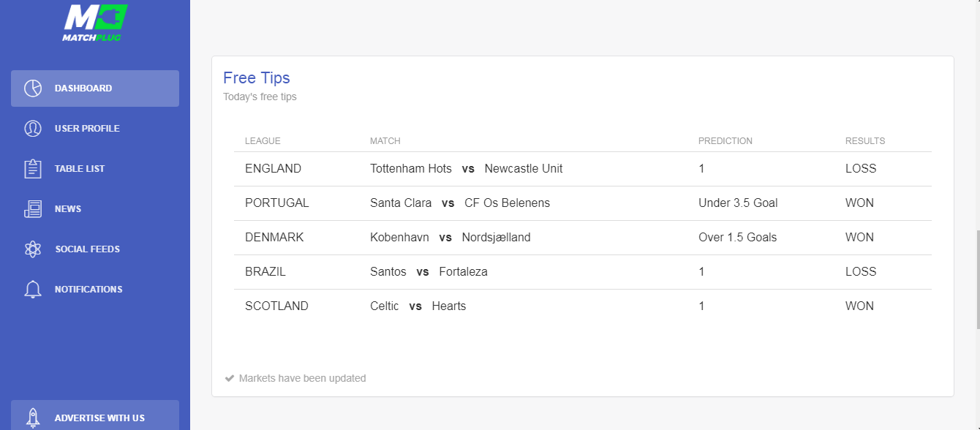This screenshot has height=430, width=980.
Task: Click the Advertise rocket icon
Action: pos(33,418)
